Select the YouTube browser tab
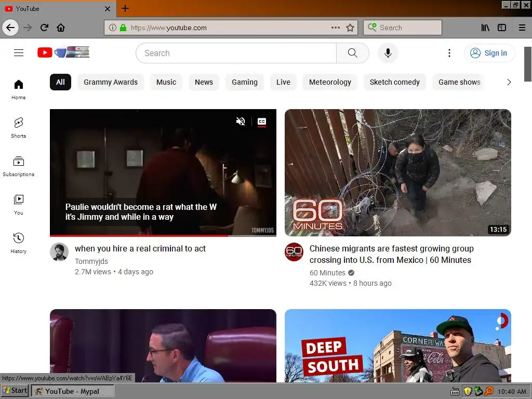 (58, 9)
